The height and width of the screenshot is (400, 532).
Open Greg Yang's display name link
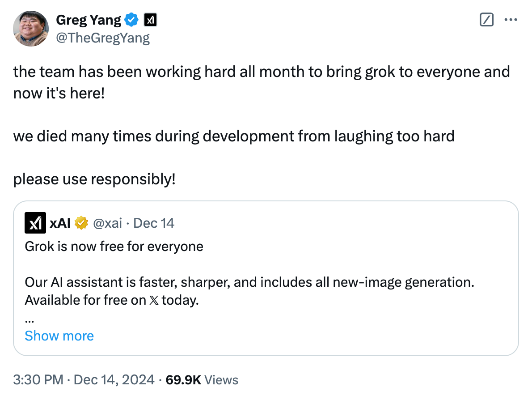pos(89,20)
